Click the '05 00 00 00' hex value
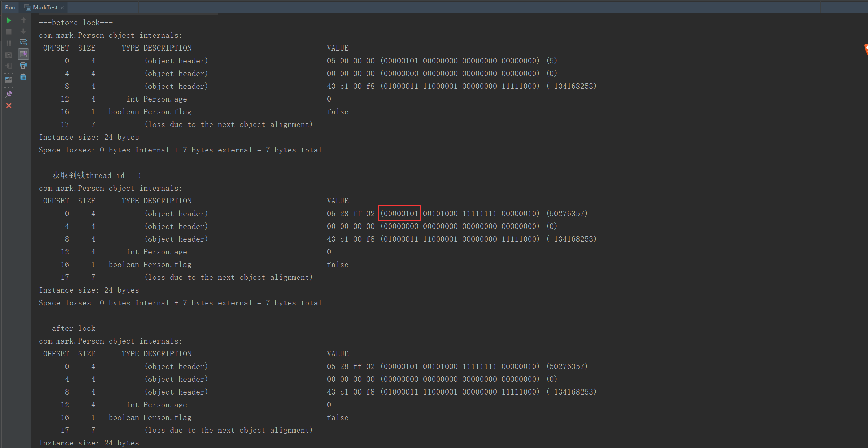 [x=351, y=61]
